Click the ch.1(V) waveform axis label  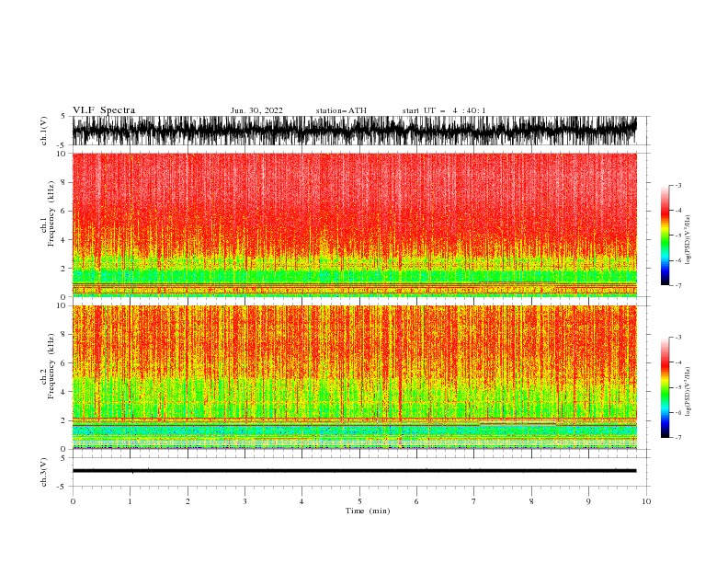pos(44,131)
